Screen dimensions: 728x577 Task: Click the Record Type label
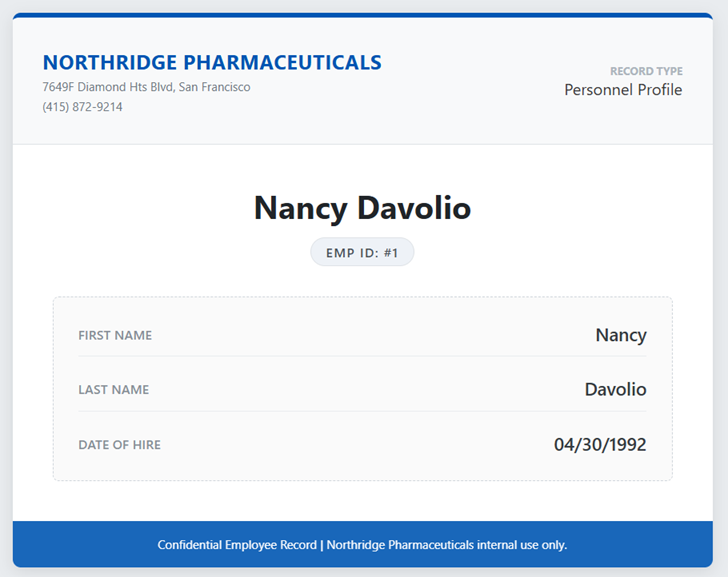(646, 71)
